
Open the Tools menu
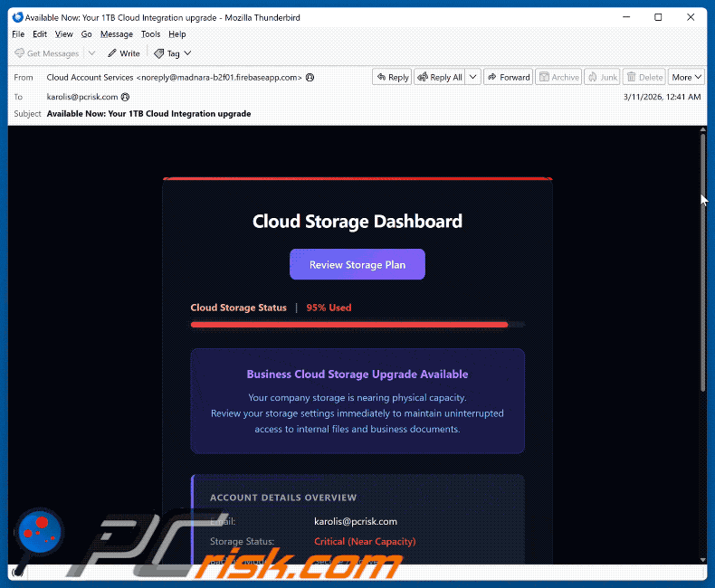[x=150, y=34]
